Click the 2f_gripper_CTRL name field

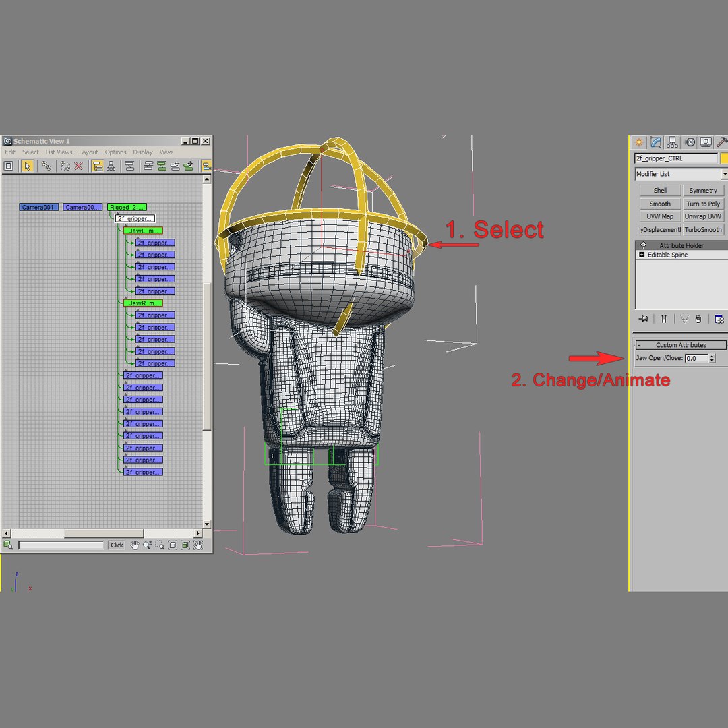pyautogui.click(x=676, y=158)
